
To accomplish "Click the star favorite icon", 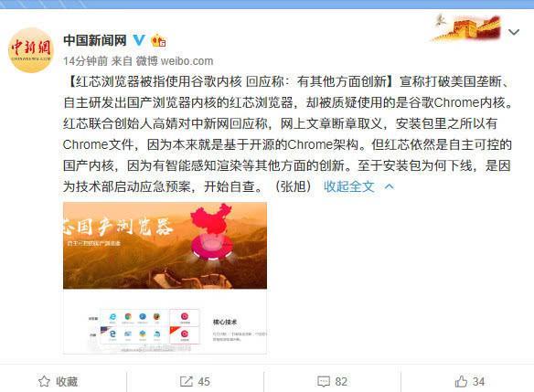I will (x=44, y=381).
